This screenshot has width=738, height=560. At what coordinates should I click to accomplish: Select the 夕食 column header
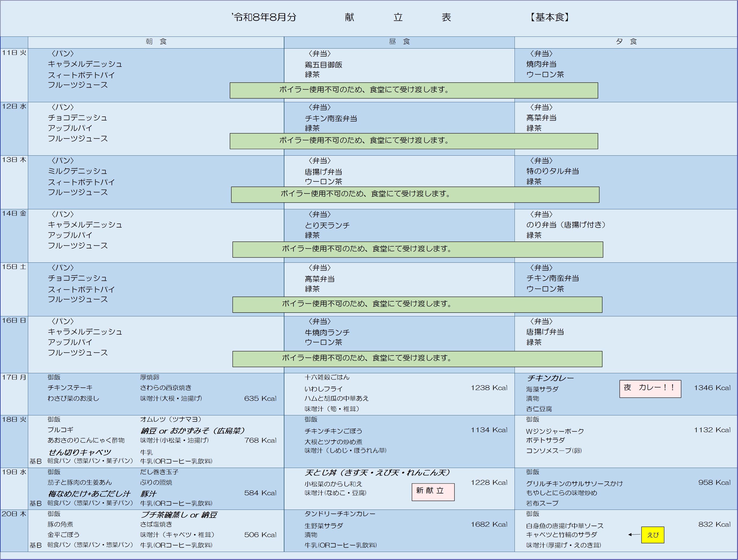626,42
